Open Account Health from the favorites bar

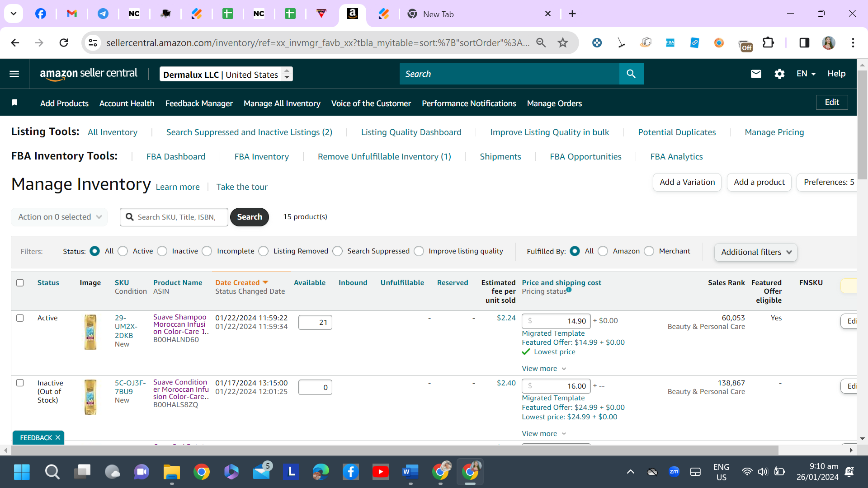[x=127, y=103]
